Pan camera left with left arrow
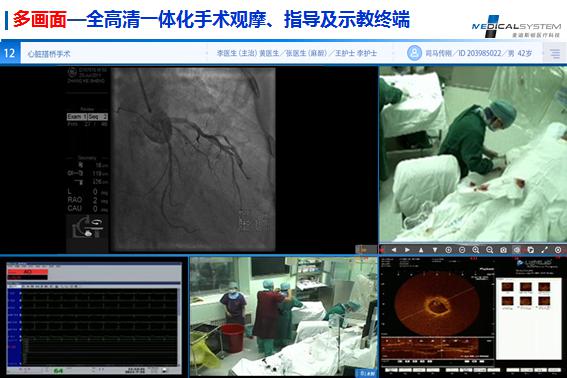567x378 pixels. 393,250
